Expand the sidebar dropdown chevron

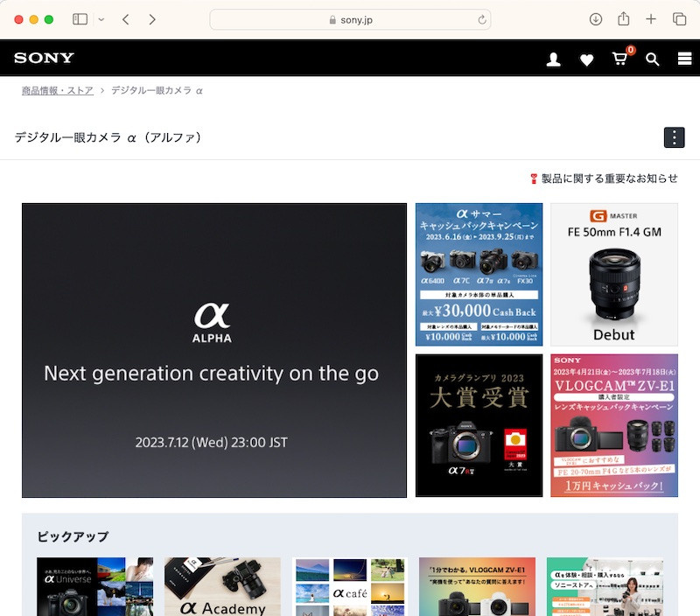click(101, 19)
